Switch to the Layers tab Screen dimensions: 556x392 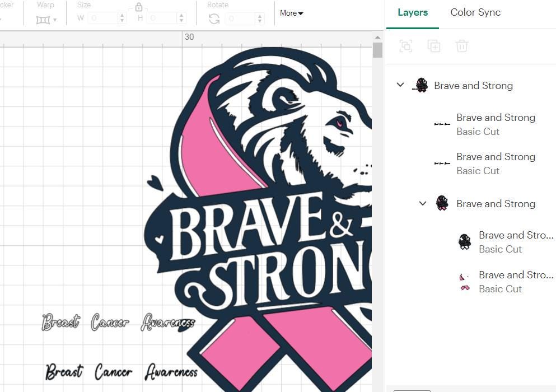pyautogui.click(x=413, y=12)
